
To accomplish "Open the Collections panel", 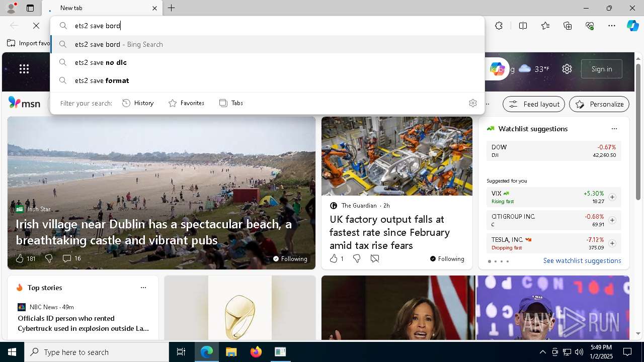I will [568, 26].
